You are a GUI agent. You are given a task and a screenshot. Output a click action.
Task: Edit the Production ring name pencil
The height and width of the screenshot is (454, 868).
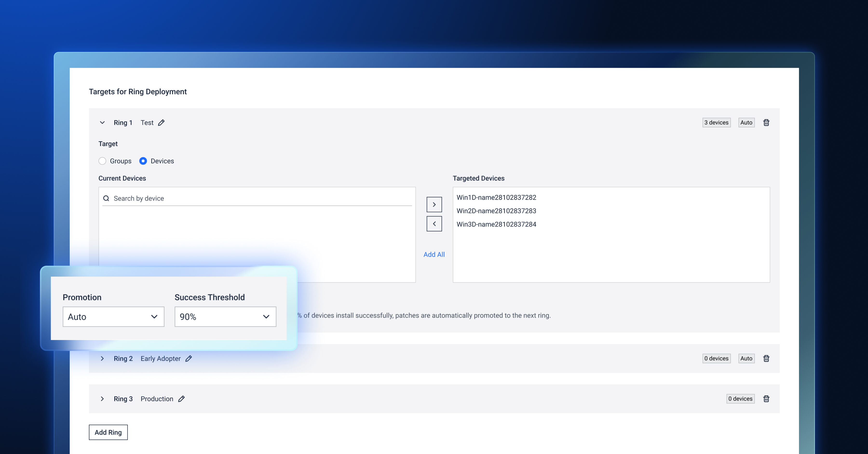click(181, 399)
